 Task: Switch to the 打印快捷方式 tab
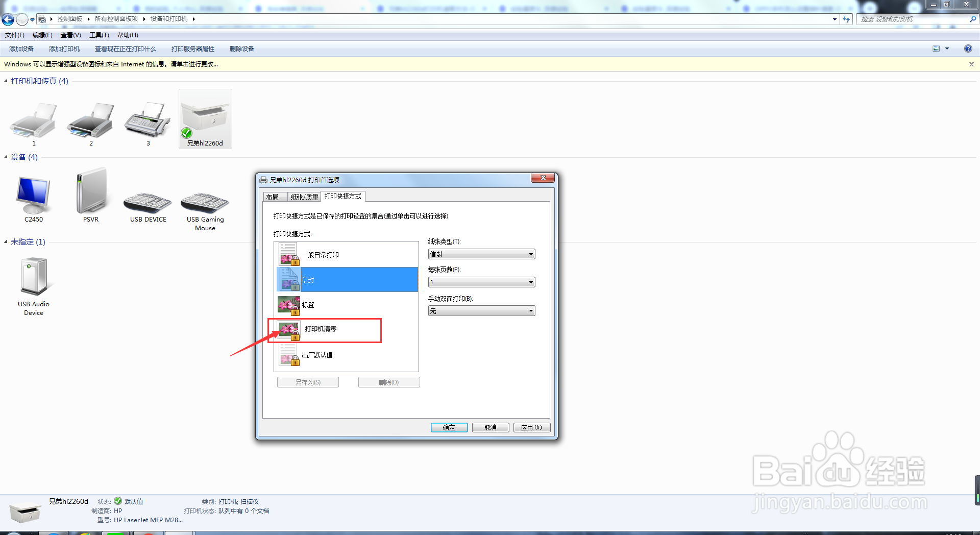click(343, 196)
